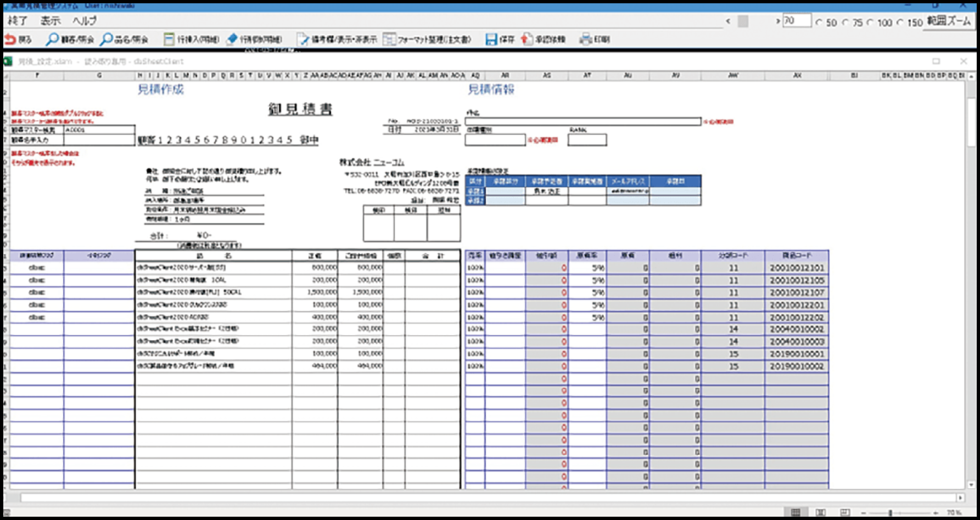Click product code cell 20010012201
The width and height of the screenshot is (980, 520).
click(x=797, y=305)
